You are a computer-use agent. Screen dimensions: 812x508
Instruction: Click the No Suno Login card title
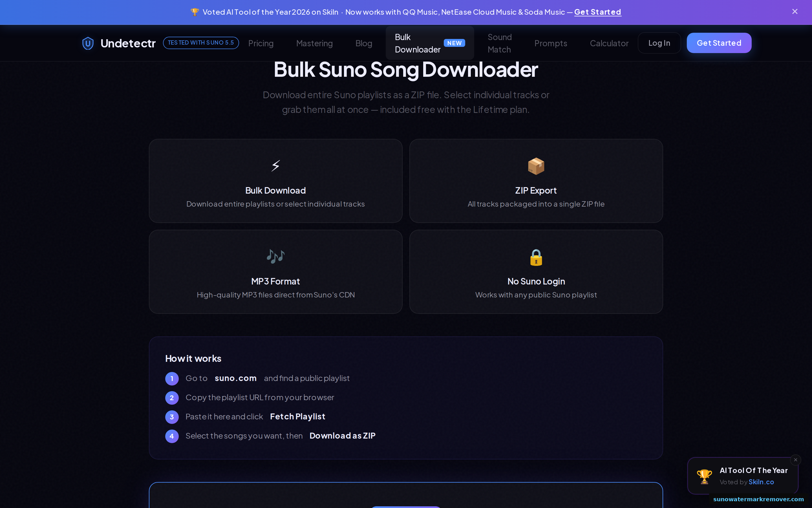[x=536, y=281]
